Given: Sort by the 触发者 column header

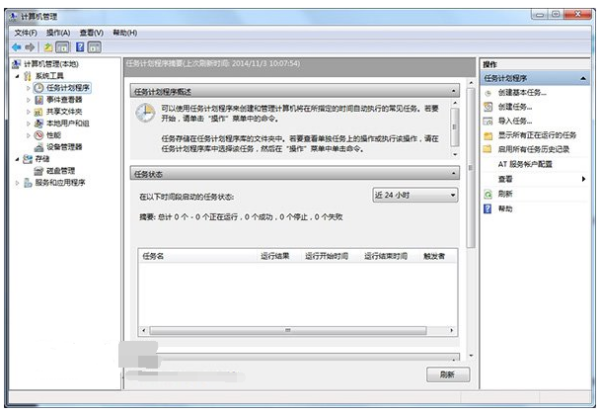Looking at the screenshot, I should tap(434, 256).
